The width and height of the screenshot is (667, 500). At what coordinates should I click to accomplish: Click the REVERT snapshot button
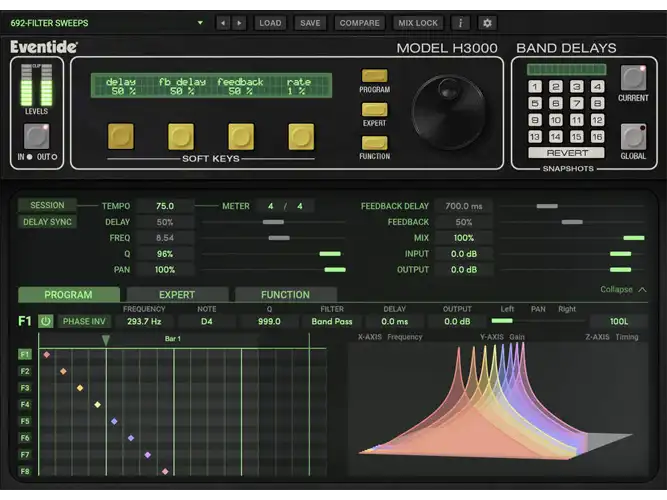[x=566, y=153]
